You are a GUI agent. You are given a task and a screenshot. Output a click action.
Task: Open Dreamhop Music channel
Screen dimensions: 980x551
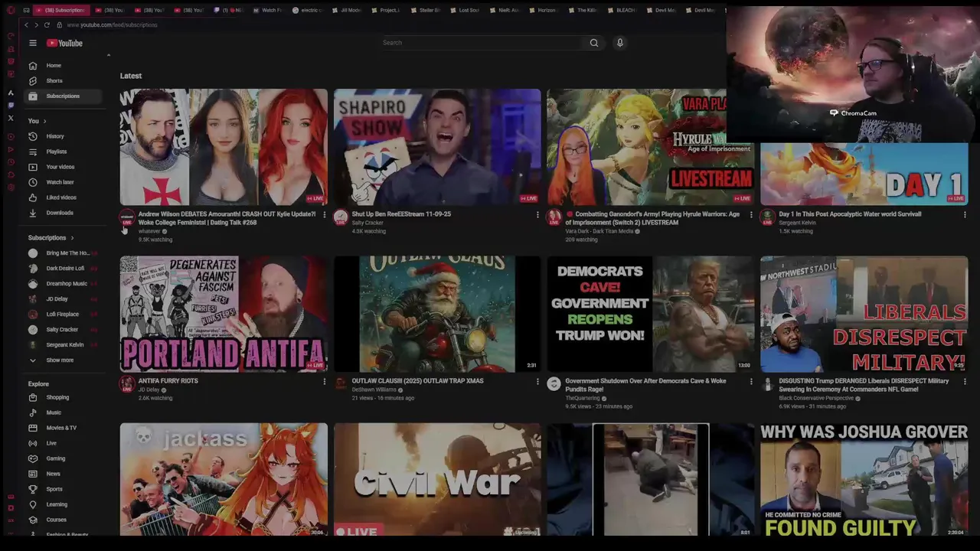click(x=64, y=283)
